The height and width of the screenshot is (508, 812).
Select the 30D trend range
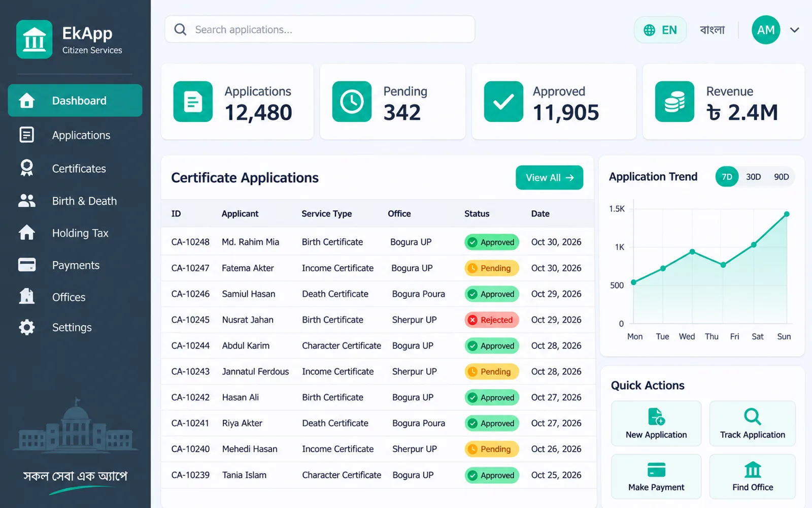[x=753, y=177]
